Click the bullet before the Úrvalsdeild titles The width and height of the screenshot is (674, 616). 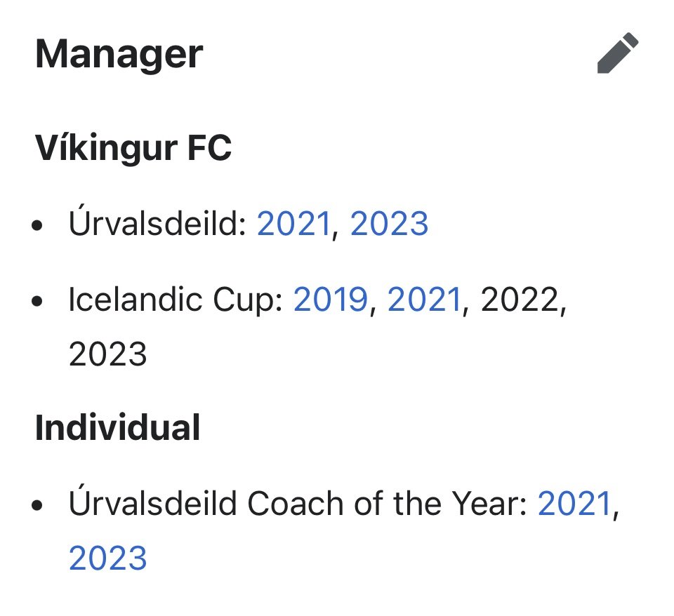point(37,225)
